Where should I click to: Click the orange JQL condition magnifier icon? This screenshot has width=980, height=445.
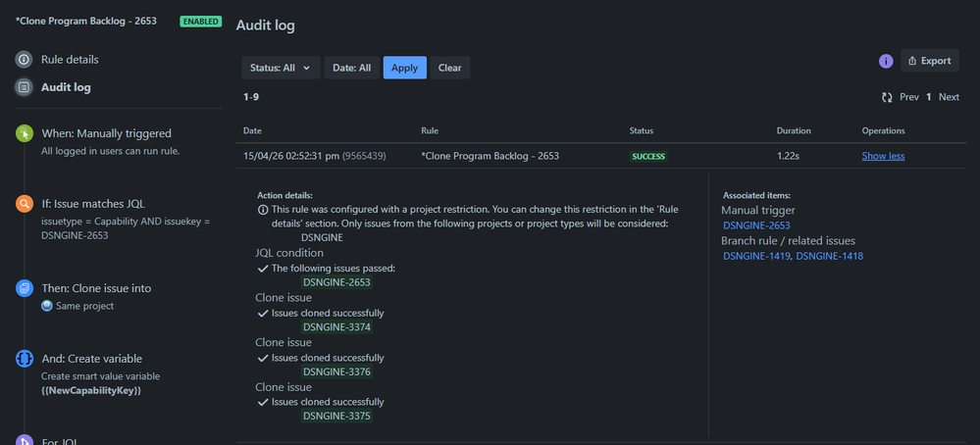(x=24, y=204)
